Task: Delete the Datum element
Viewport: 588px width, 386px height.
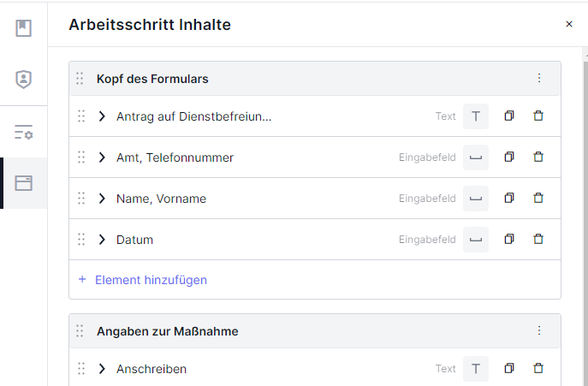Action: [538, 239]
